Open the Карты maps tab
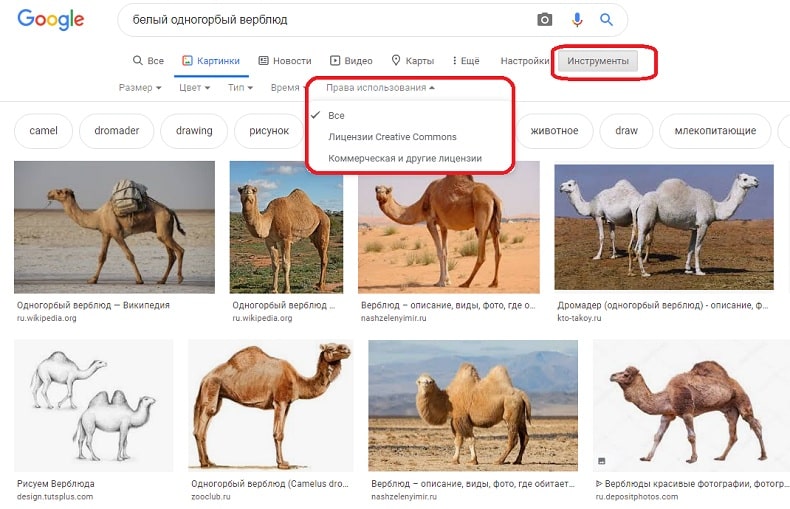 [x=412, y=61]
